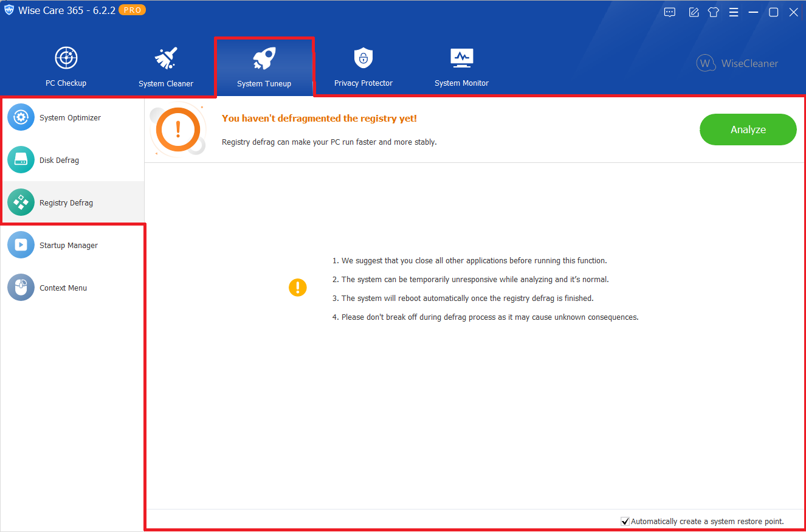This screenshot has height=532, width=806.
Task: Open the skin shirt icon
Action: pos(714,12)
